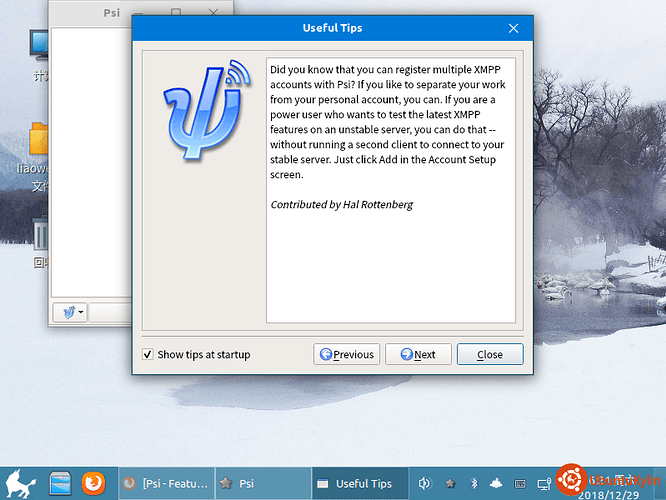Launch the file manager from the taskbar
Viewport: 666px width, 500px height.
click(x=60, y=484)
